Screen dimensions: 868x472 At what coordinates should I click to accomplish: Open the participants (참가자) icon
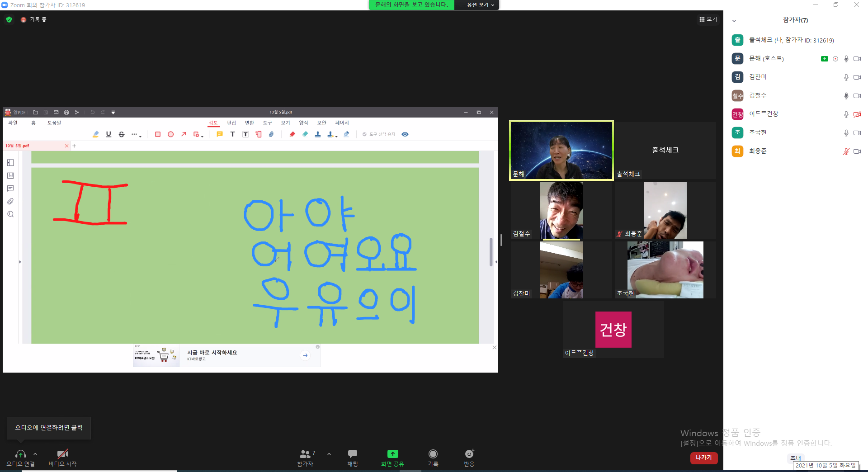point(305,453)
